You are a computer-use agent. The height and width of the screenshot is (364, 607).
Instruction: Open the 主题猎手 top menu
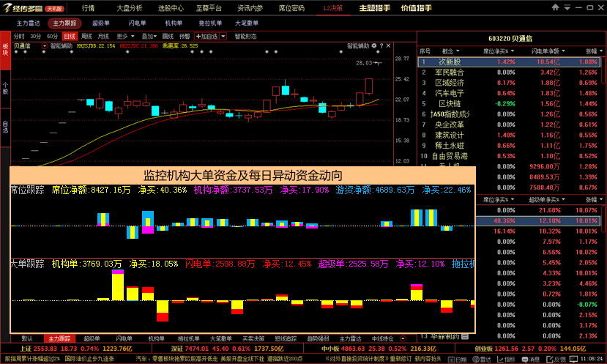click(x=374, y=8)
